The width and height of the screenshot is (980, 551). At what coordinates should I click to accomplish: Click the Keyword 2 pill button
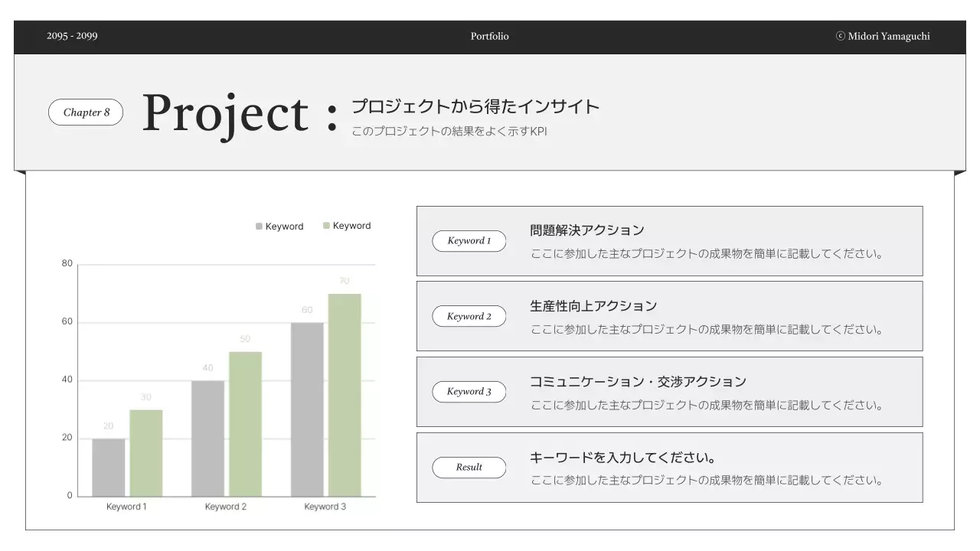(469, 316)
